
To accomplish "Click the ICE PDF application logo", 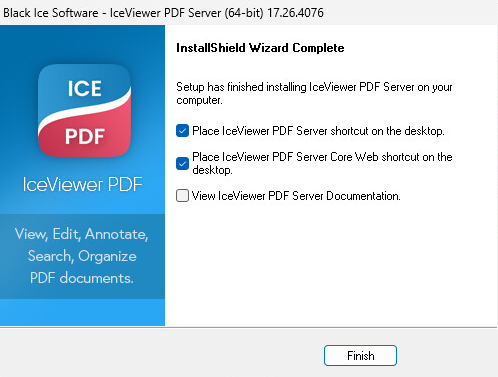I will [x=84, y=110].
